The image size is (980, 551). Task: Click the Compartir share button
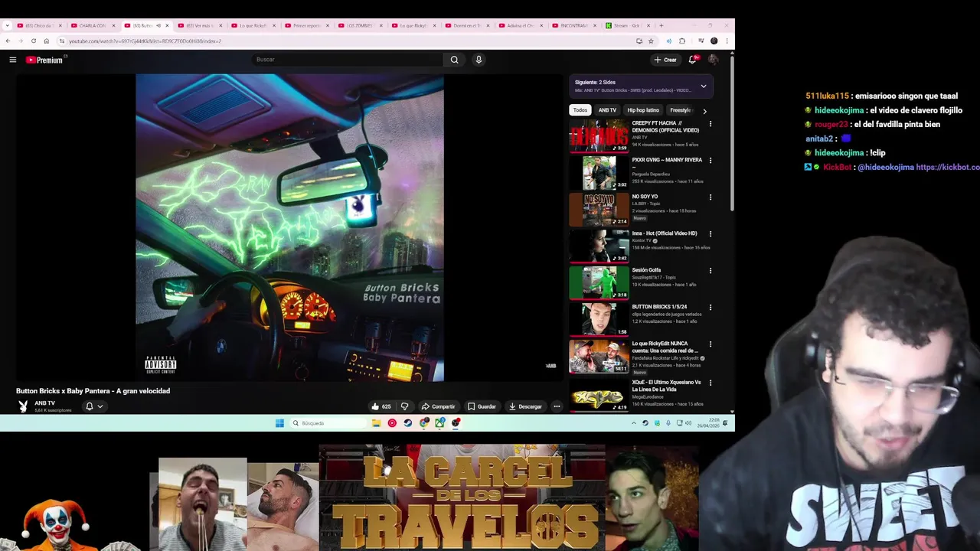438,406
